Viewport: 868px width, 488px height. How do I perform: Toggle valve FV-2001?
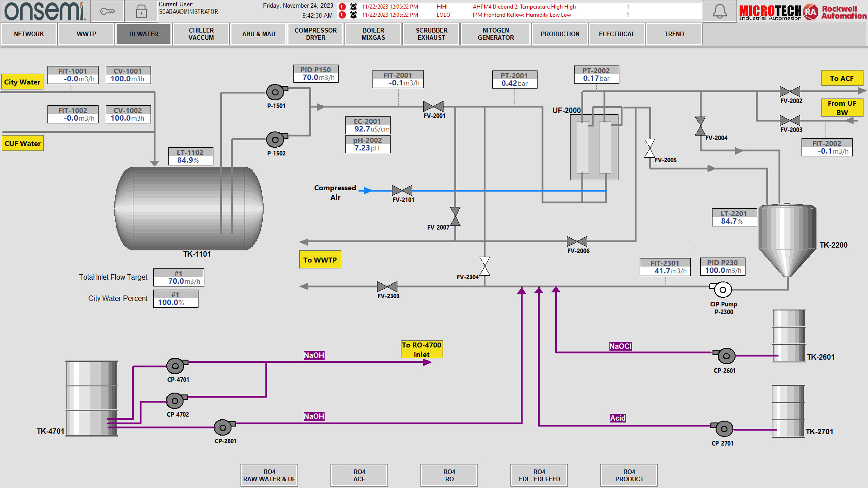click(x=433, y=107)
